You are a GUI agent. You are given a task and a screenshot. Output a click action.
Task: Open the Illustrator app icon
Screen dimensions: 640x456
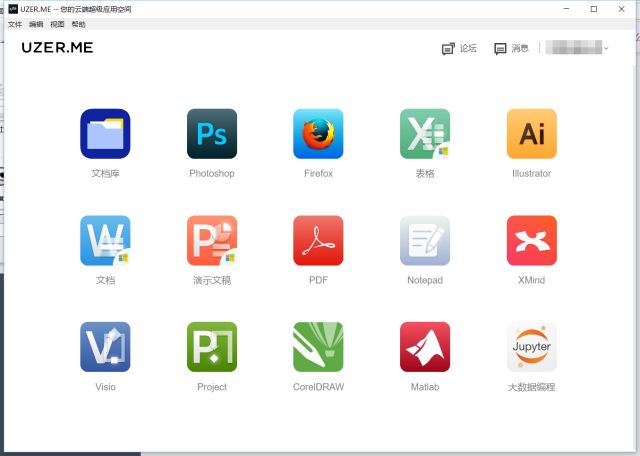[531, 134]
